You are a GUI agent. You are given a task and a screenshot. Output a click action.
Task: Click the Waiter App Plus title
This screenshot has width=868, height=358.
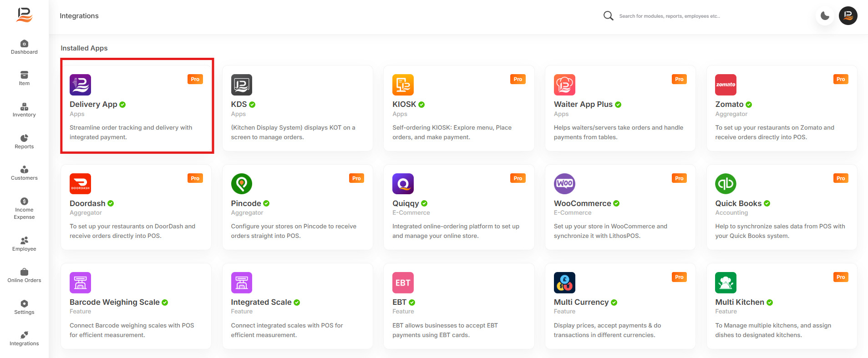(x=583, y=104)
